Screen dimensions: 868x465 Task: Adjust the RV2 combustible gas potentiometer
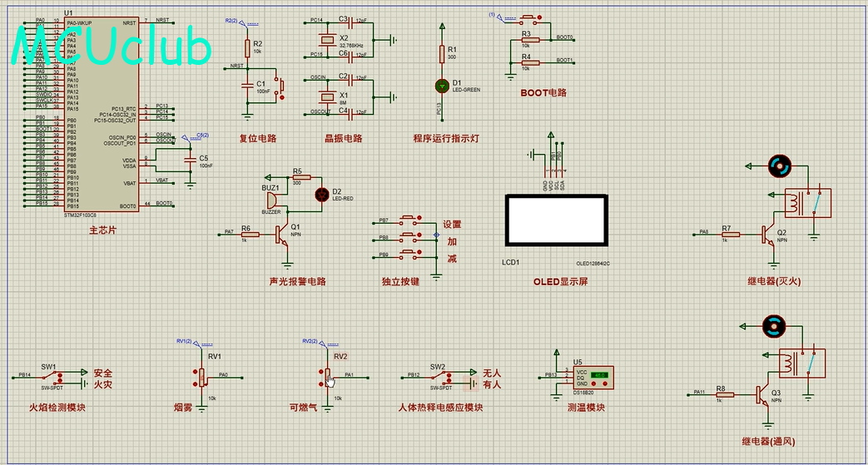click(x=326, y=377)
